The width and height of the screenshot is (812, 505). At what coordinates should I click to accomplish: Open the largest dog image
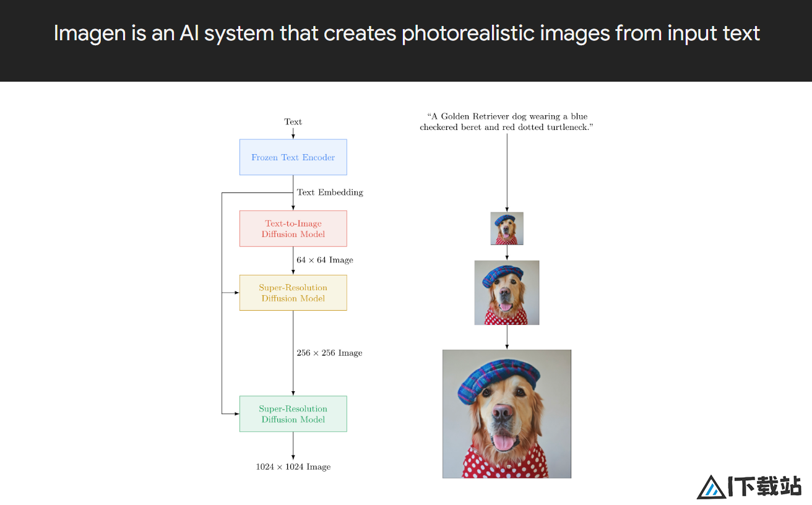pyautogui.click(x=507, y=414)
